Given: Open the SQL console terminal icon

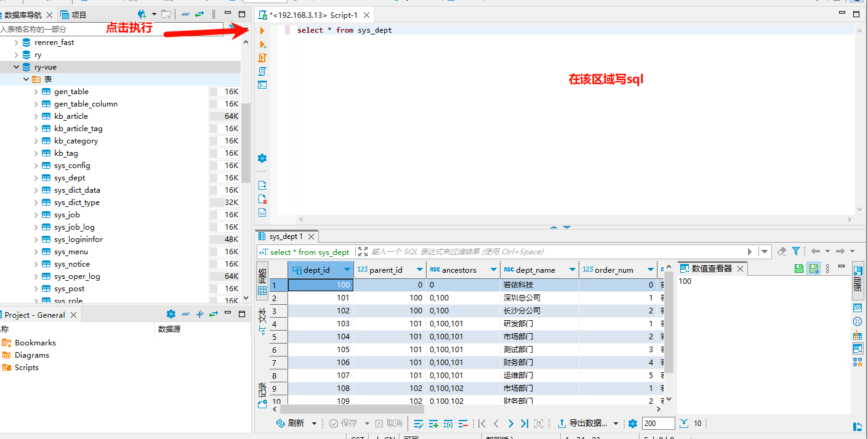Looking at the screenshot, I should point(262,85).
